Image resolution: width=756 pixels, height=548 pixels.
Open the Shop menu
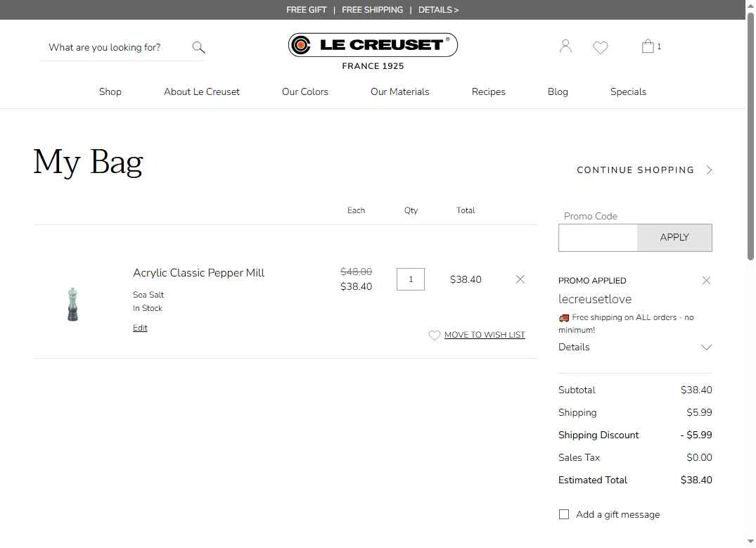point(110,91)
